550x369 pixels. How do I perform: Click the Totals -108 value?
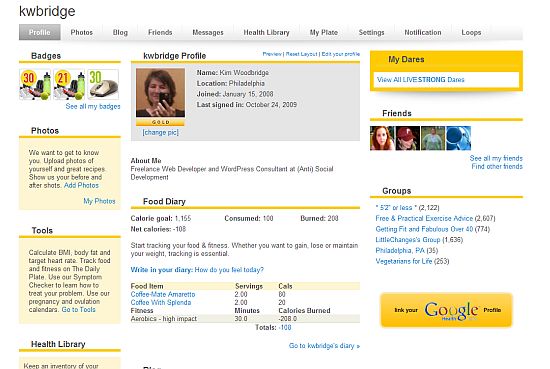coord(285,327)
